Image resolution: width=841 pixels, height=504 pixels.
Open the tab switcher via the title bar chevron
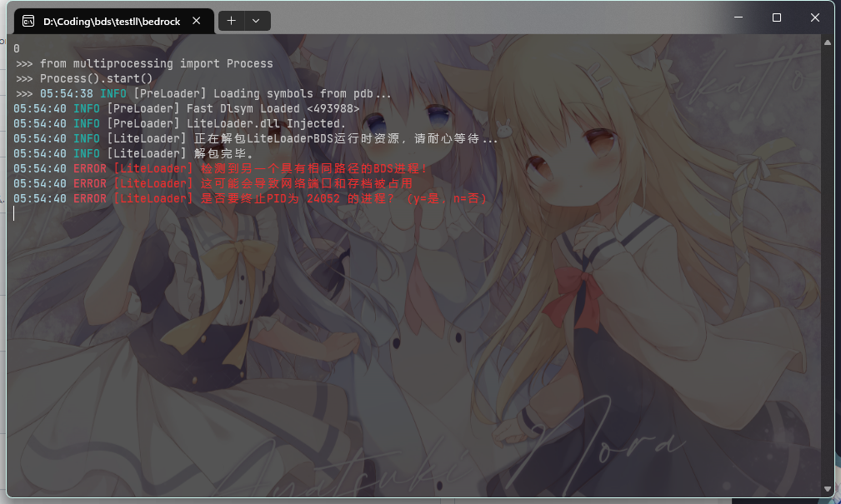(x=254, y=20)
